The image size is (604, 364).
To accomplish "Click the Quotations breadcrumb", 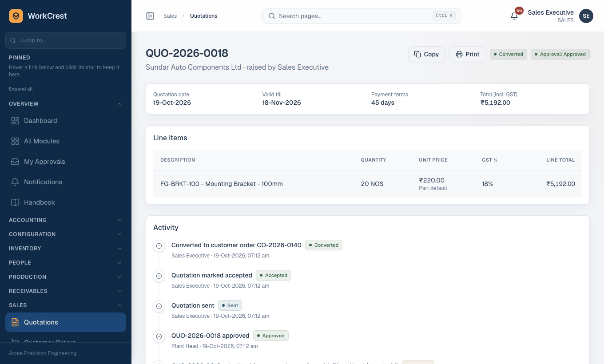I will point(204,16).
